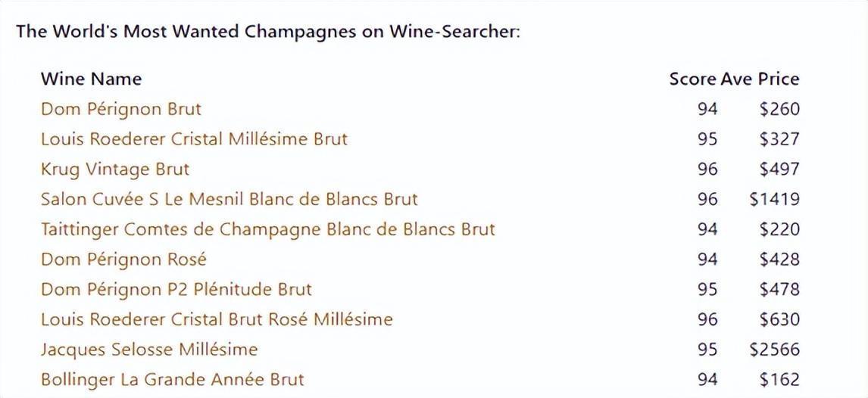Open the Dom Pérignon Brut link

pos(120,109)
